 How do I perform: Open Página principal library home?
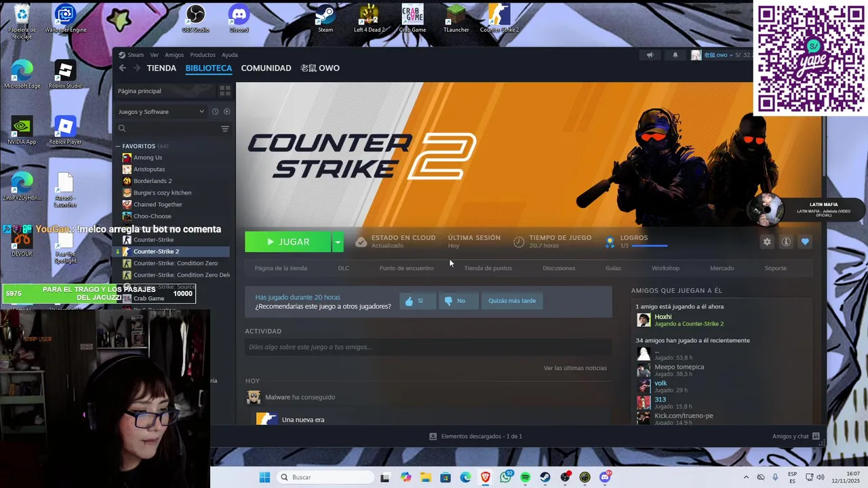[165, 91]
